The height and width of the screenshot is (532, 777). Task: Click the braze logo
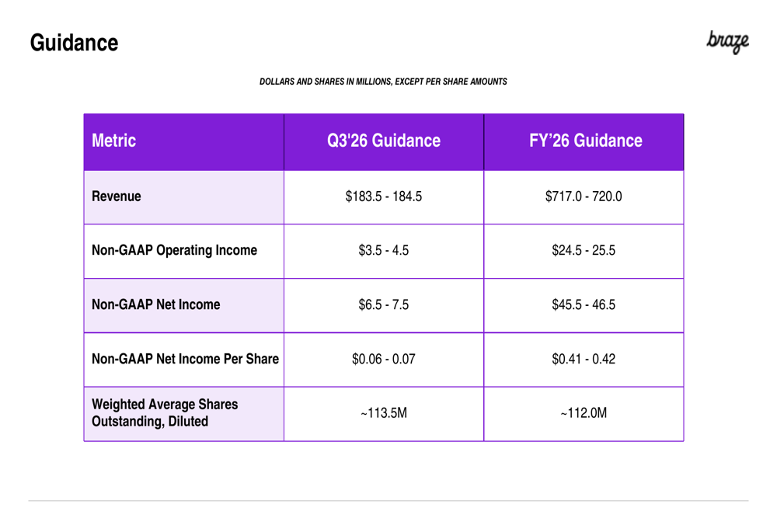(x=727, y=42)
